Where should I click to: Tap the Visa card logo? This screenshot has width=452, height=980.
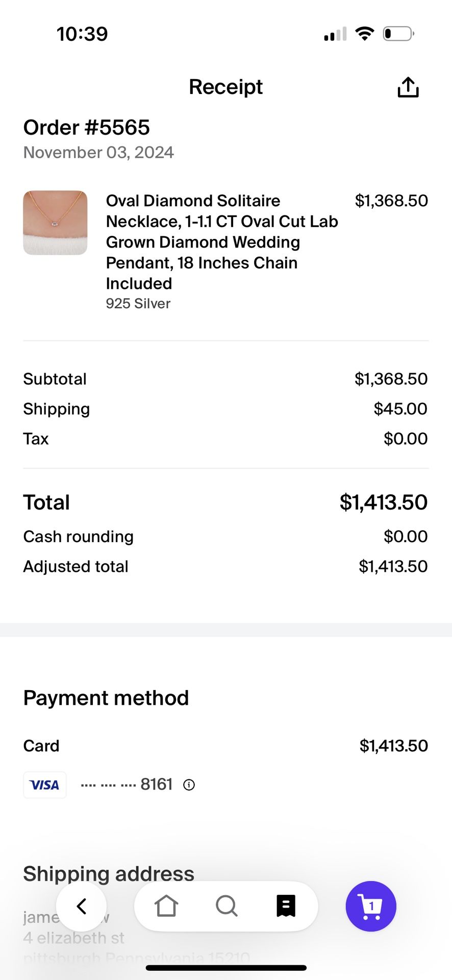click(45, 785)
